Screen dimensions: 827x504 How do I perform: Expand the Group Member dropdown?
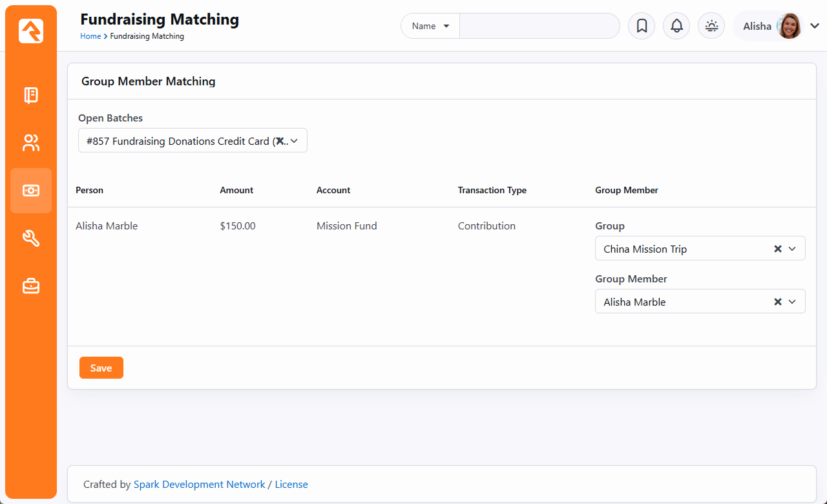point(793,302)
